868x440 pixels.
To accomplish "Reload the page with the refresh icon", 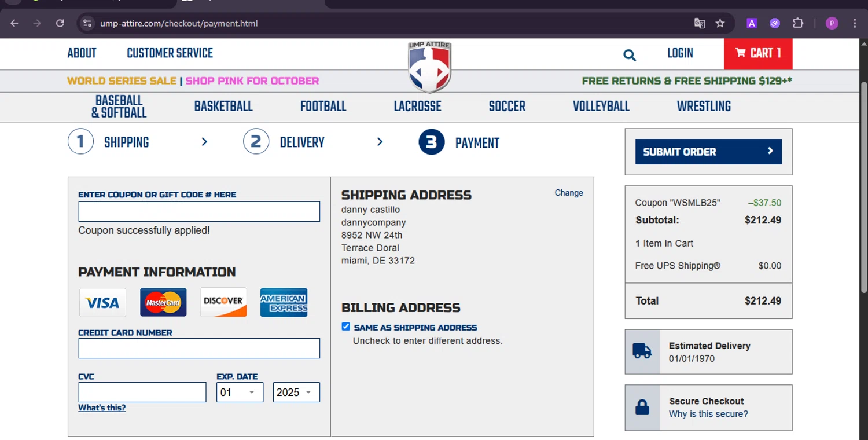I will pos(60,23).
